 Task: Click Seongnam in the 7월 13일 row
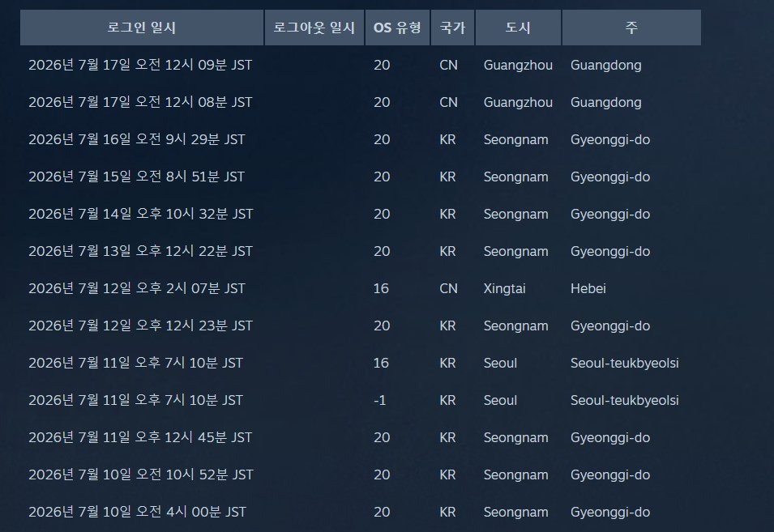point(515,252)
